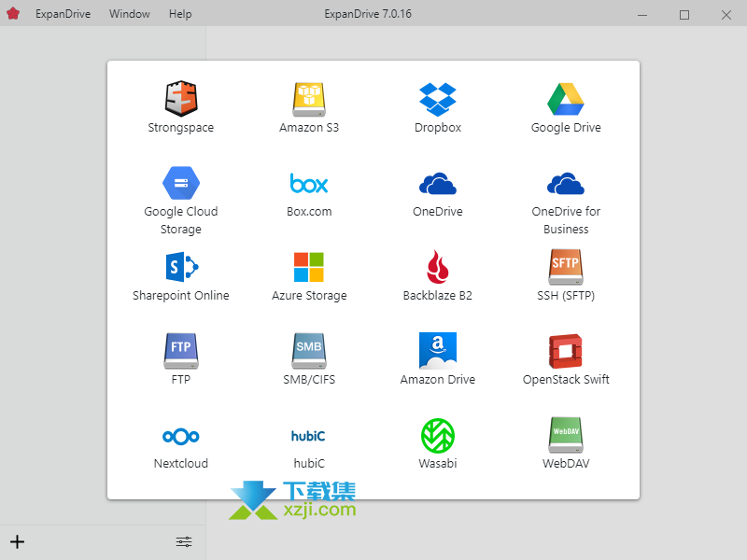Click the "Amazon S3" label
The height and width of the screenshot is (560, 747).
[x=309, y=128]
